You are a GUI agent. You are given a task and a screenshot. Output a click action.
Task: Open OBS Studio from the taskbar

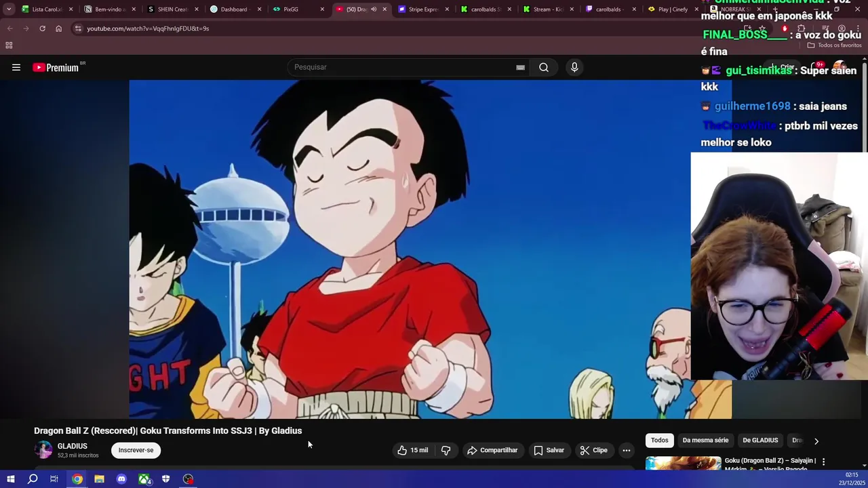[x=189, y=479]
